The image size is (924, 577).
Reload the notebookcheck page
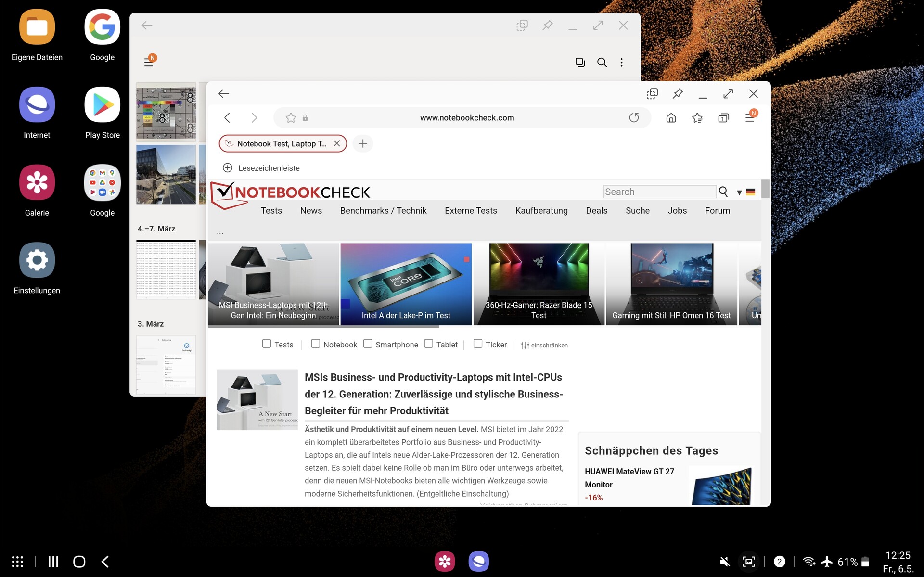click(x=634, y=118)
